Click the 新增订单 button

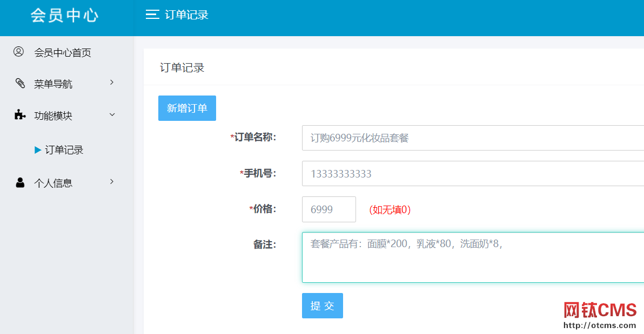(187, 108)
